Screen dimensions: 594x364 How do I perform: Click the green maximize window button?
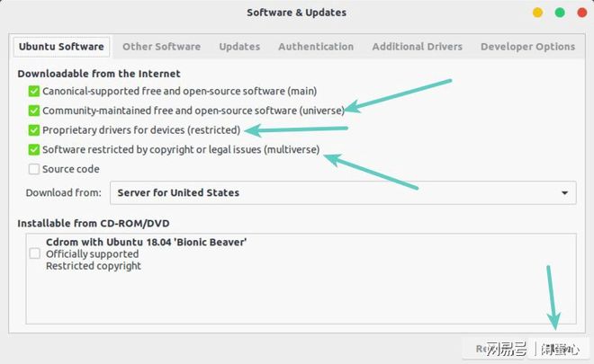[560, 13]
